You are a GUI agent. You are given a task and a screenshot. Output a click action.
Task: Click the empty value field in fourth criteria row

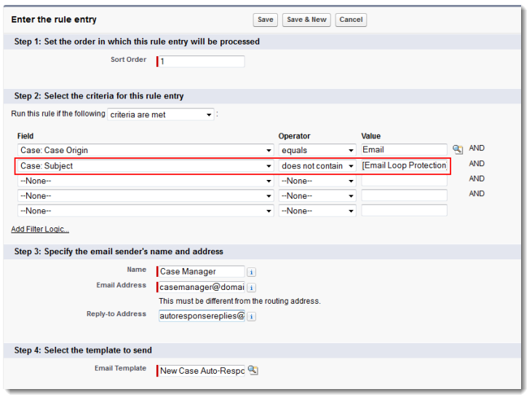(404, 195)
